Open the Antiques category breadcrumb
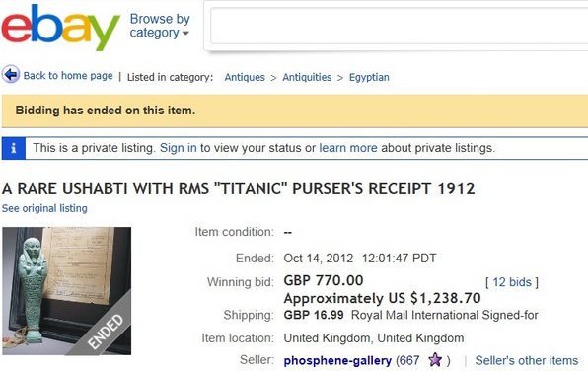588x371 pixels. point(245,77)
